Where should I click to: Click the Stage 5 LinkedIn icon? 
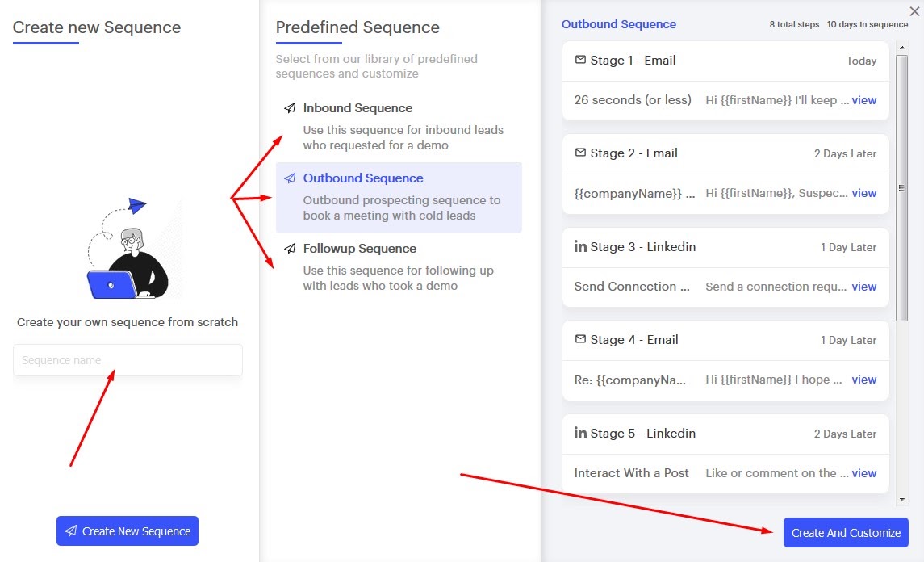tap(580, 432)
